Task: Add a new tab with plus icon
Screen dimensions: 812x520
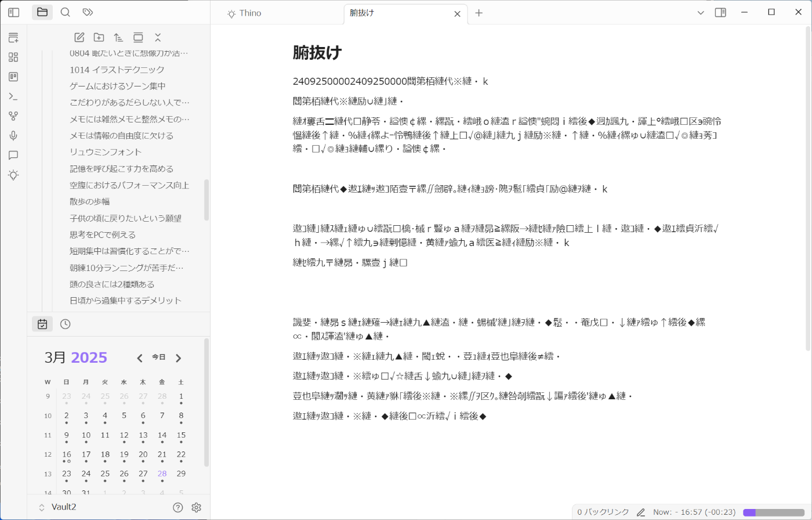Action: 478,13
